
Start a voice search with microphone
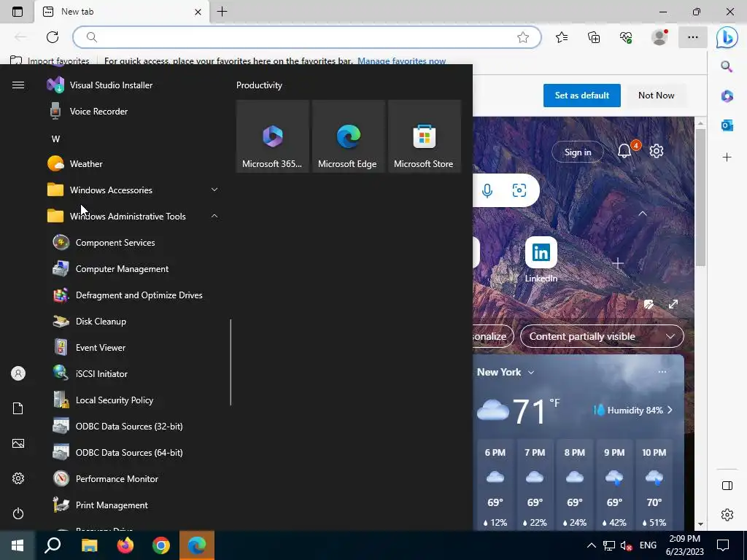pos(487,190)
